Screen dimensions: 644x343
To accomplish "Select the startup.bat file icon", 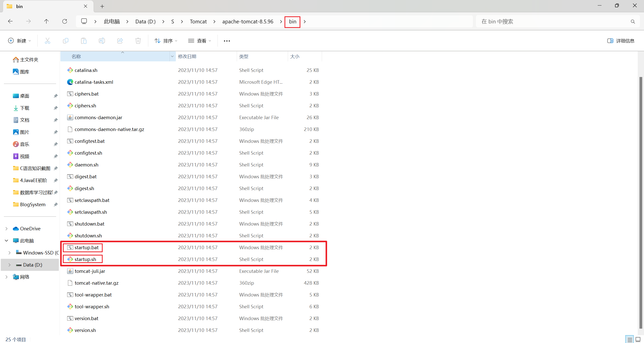I will (x=70, y=247).
